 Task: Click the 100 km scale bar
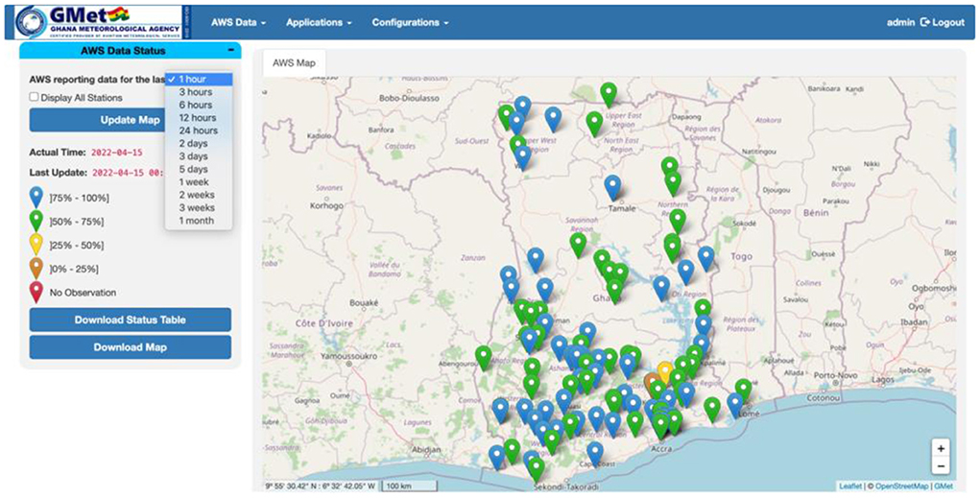coord(409,486)
